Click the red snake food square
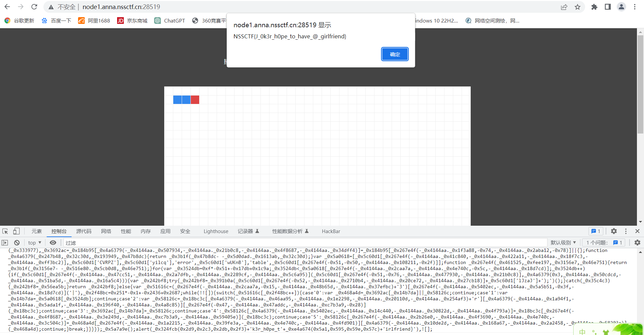 195,100
